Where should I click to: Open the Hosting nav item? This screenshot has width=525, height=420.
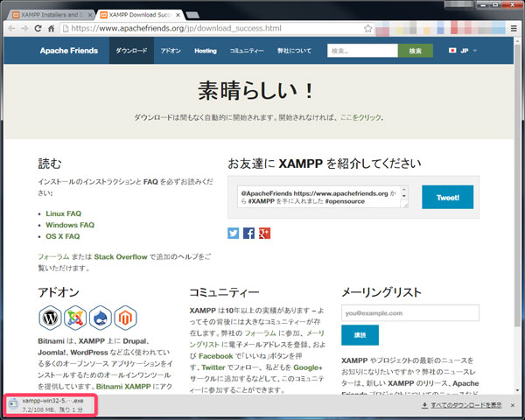click(x=206, y=51)
